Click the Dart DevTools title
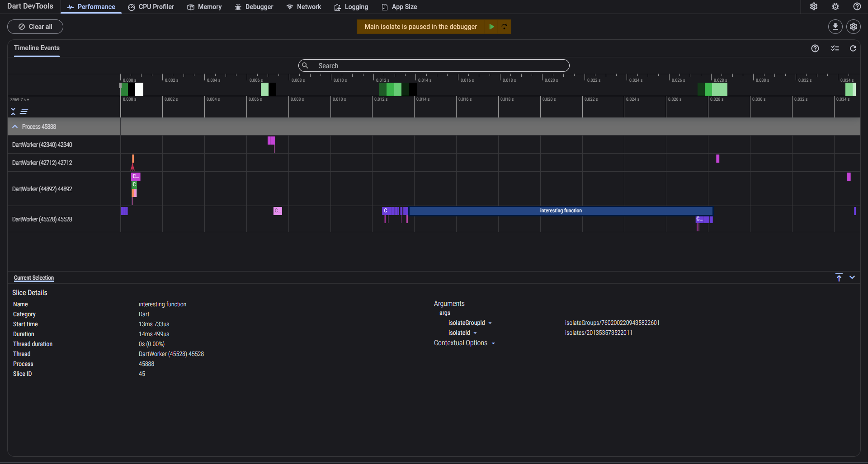 30,6
